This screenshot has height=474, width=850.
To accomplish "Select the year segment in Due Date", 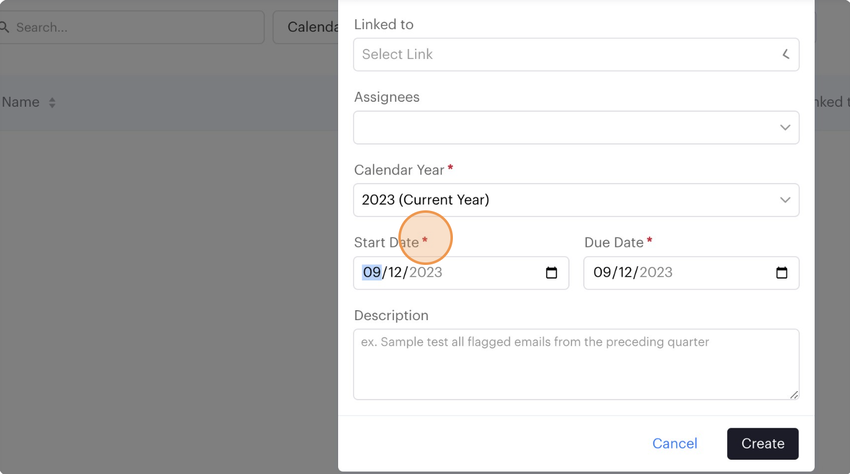I will pos(656,273).
